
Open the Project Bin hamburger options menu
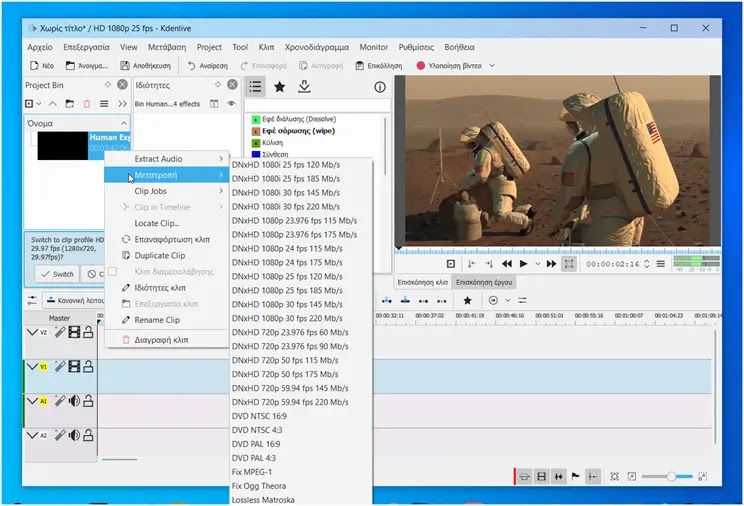104,104
